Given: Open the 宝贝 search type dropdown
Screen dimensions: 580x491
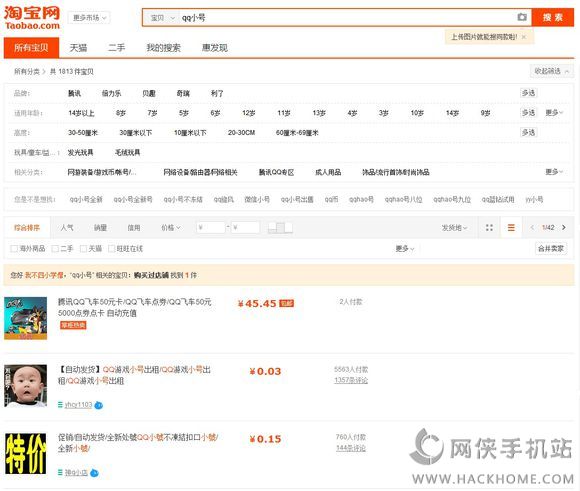Looking at the screenshot, I should (x=162, y=18).
